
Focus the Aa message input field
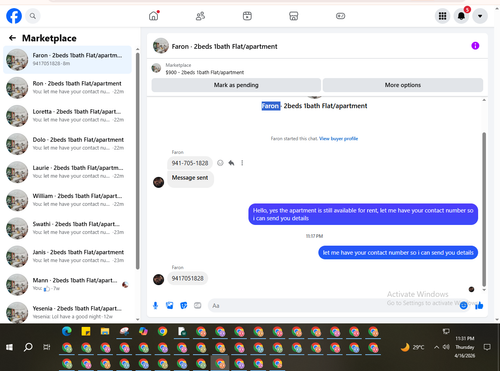coord(333,306)
